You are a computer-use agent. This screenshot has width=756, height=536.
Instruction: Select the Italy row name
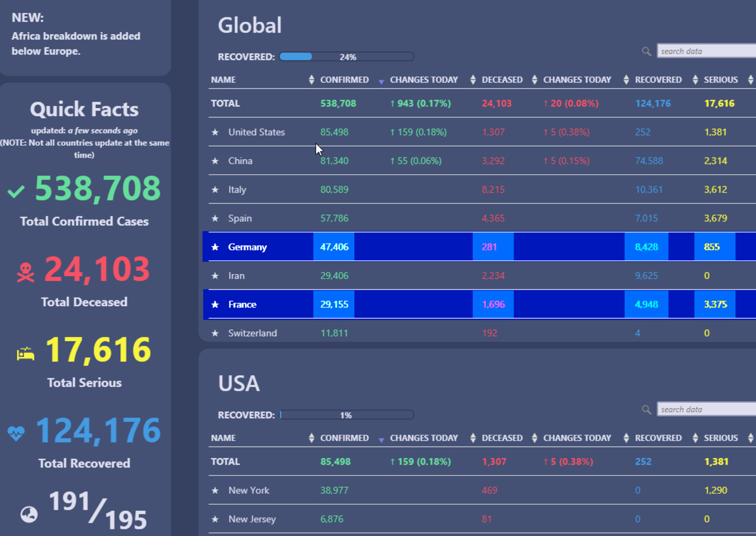pos(237,190)
